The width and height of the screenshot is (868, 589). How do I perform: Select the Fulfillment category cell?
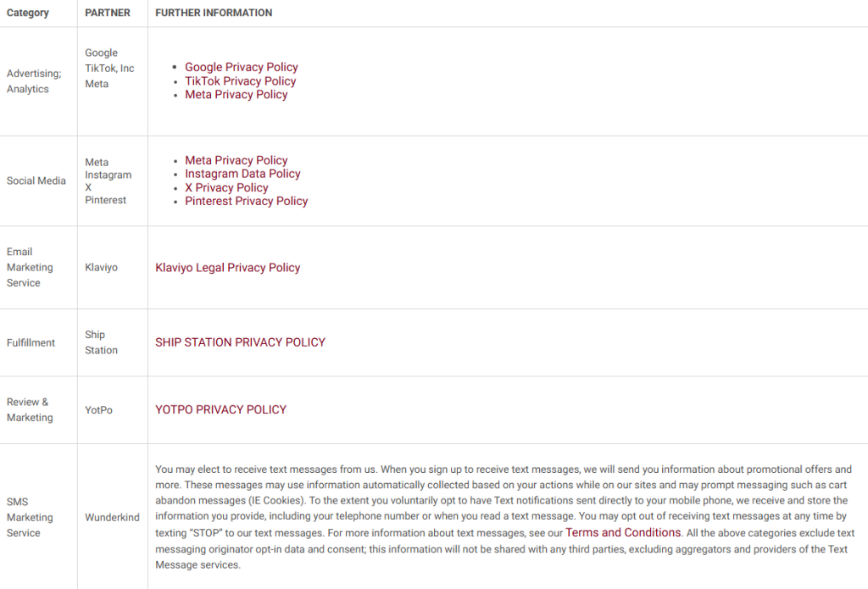point(31,342)
